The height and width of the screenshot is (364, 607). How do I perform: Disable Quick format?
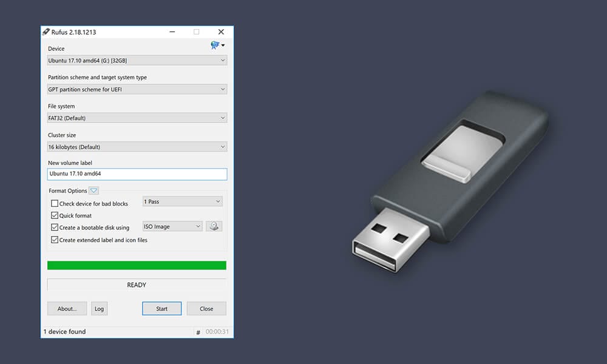coord(54,215)
